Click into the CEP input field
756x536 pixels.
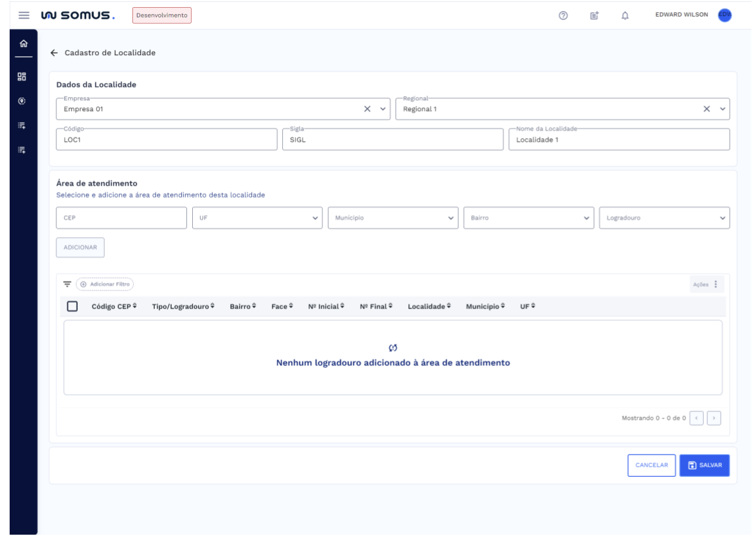pyautogui.click(x=121, y=218)
